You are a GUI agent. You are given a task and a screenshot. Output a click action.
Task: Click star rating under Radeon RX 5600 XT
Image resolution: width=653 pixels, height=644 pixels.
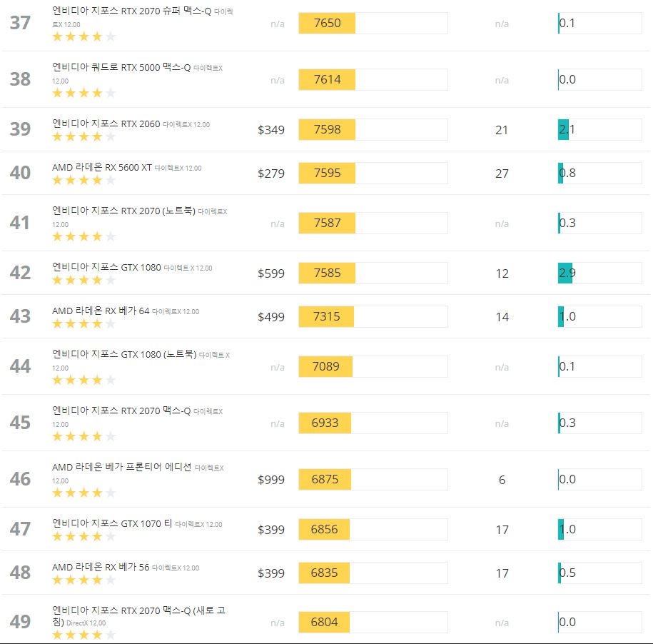pyautogui.click(x=83, y=181)
